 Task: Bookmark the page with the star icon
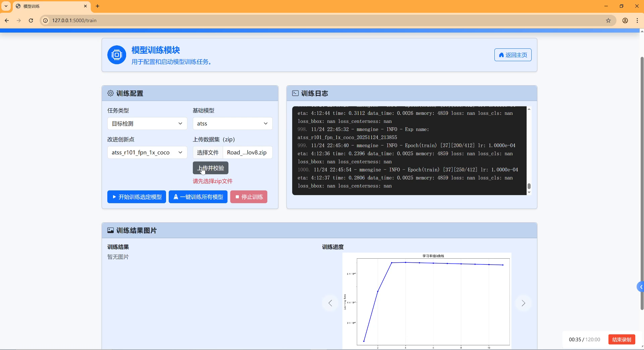click(608, 20)
